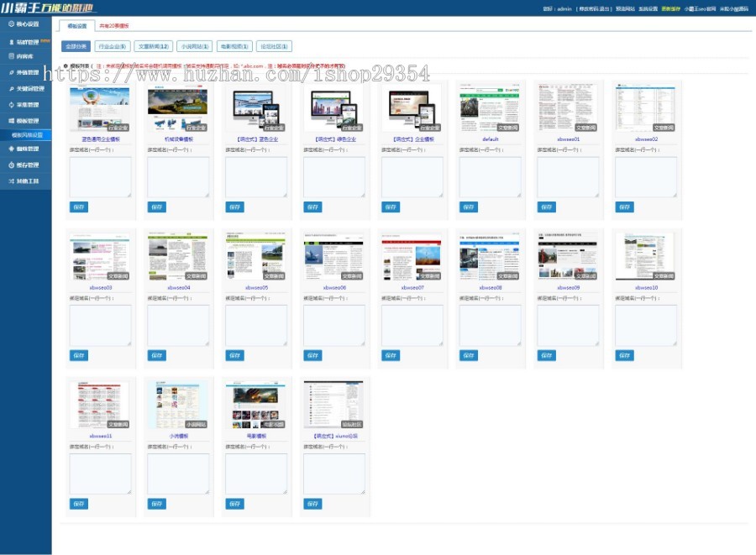Click the 核心设置 gear icon in sidebar
This screenshot has width=756, height=555.
coord(11,24)
